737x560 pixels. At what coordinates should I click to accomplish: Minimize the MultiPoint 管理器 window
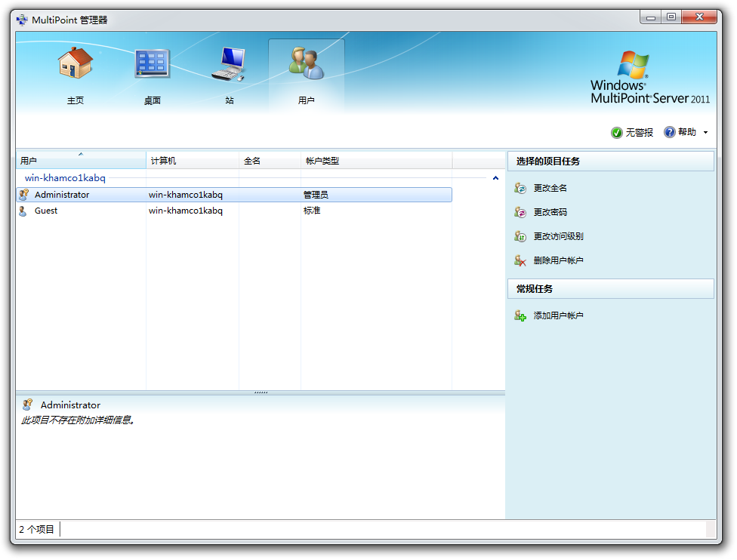point(650,17)
